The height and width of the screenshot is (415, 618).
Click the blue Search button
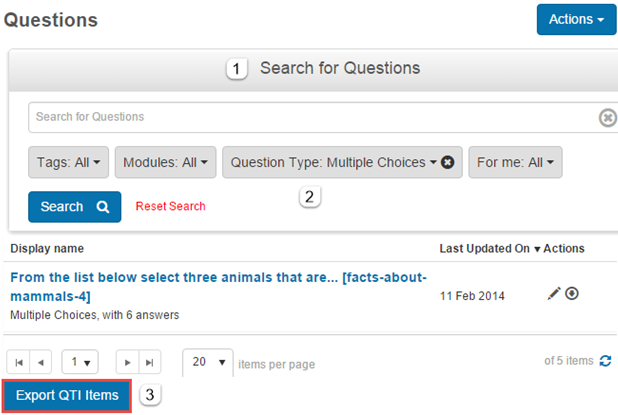point(74,207)
